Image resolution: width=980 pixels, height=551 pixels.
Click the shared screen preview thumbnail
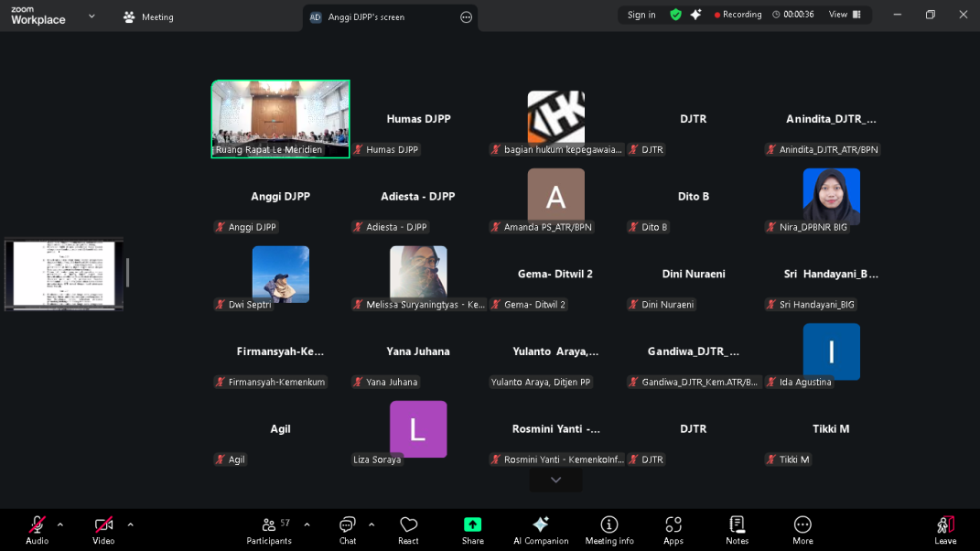pyautogui.click(x=63, y=274)
